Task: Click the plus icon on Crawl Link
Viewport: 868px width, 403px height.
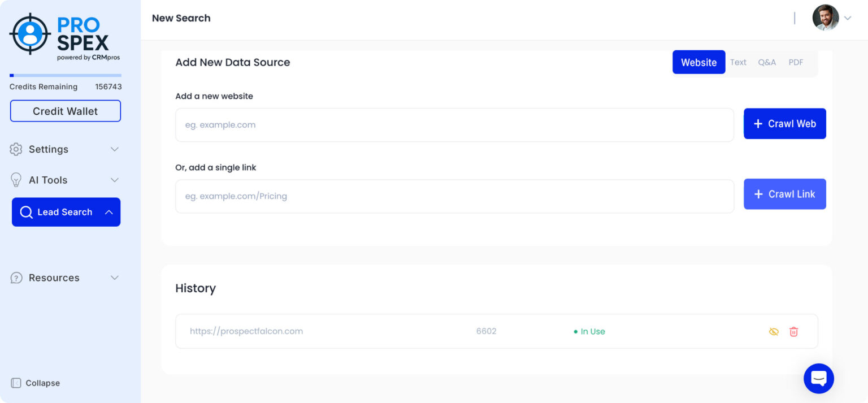Action: coord(759,194)
